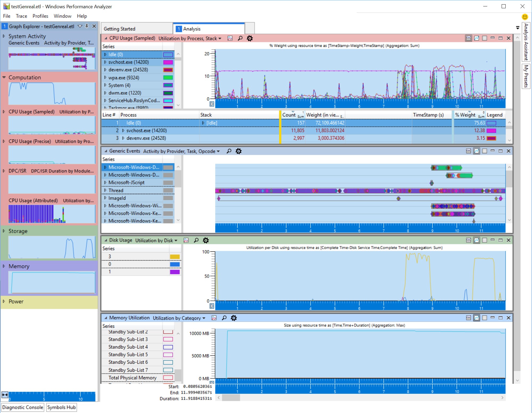The image size is (532, 413).
Task: Open CPU Usage (Sampled) settings gear
Action: coord(250,38)
